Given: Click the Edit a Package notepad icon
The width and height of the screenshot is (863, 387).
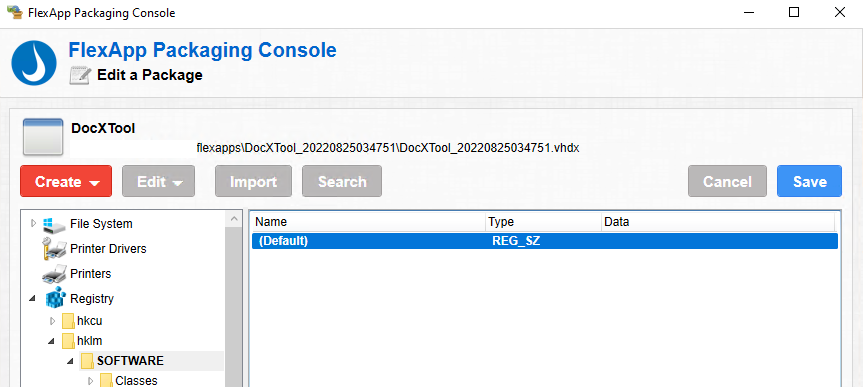Looking at the screenshot, I should pos(80,75).
